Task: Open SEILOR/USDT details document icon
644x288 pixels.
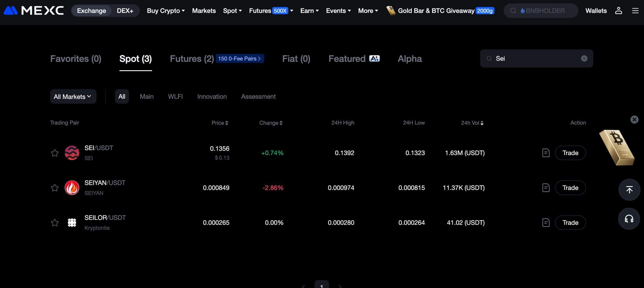Action: [546, 223]
